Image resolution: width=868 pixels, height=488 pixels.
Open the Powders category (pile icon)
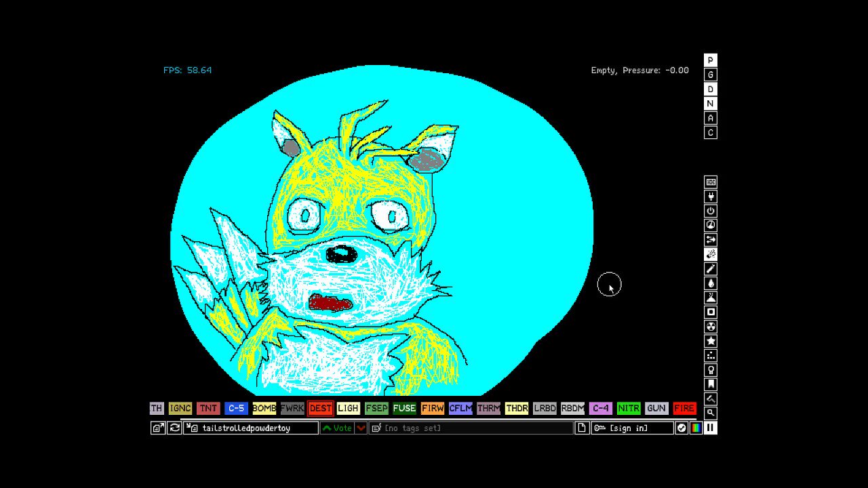tap(711, 298)
